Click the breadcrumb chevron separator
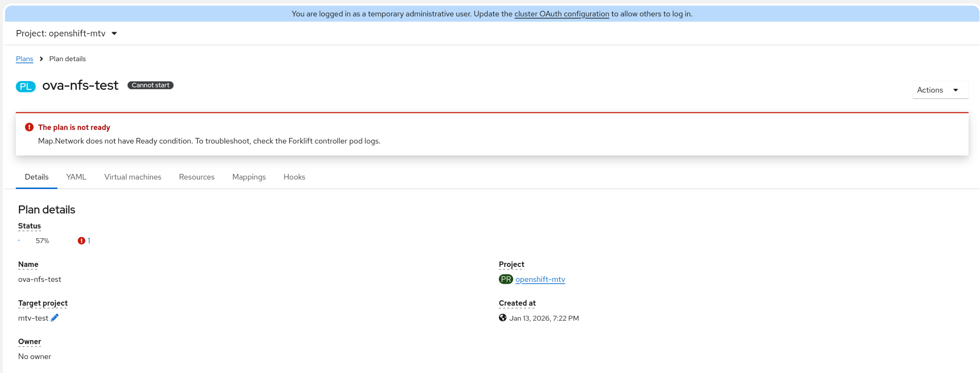Image resolution: width=980 pixels, height=373 pixels. pos(41,59)
